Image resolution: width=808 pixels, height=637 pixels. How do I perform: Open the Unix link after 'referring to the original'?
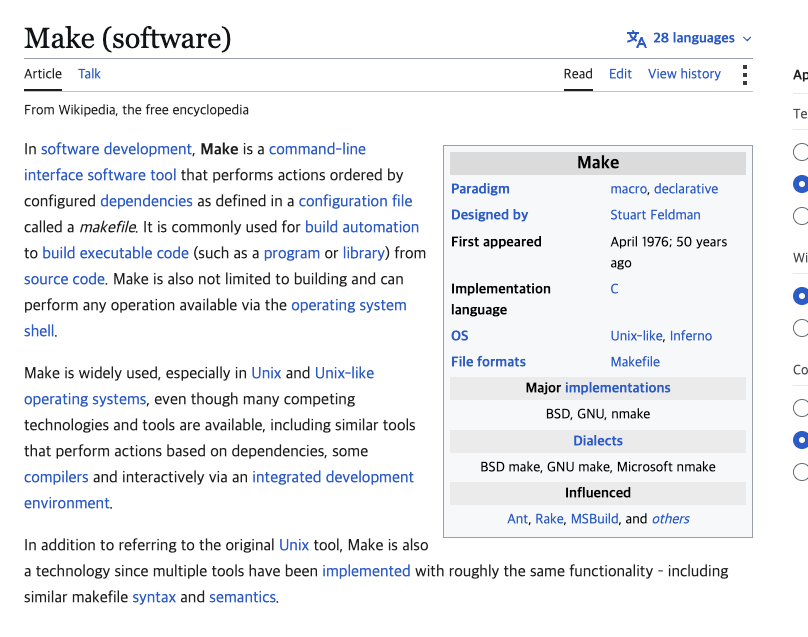[294, 545]
